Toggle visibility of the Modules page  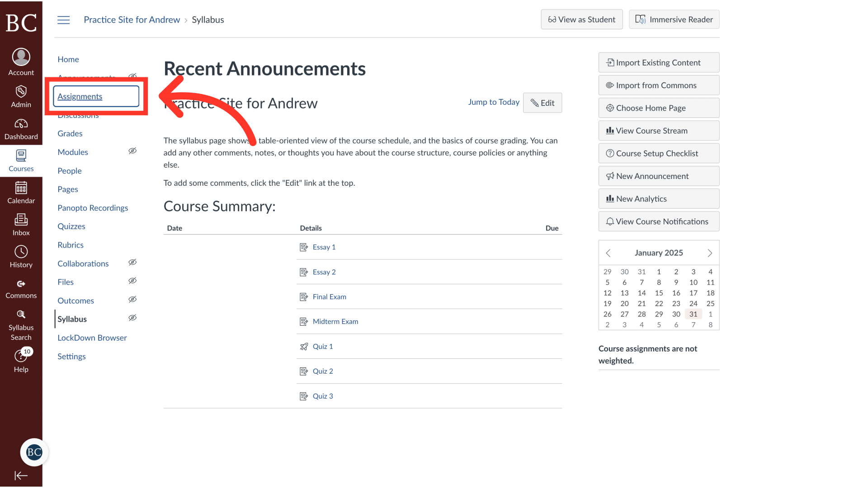pos(132,150)
